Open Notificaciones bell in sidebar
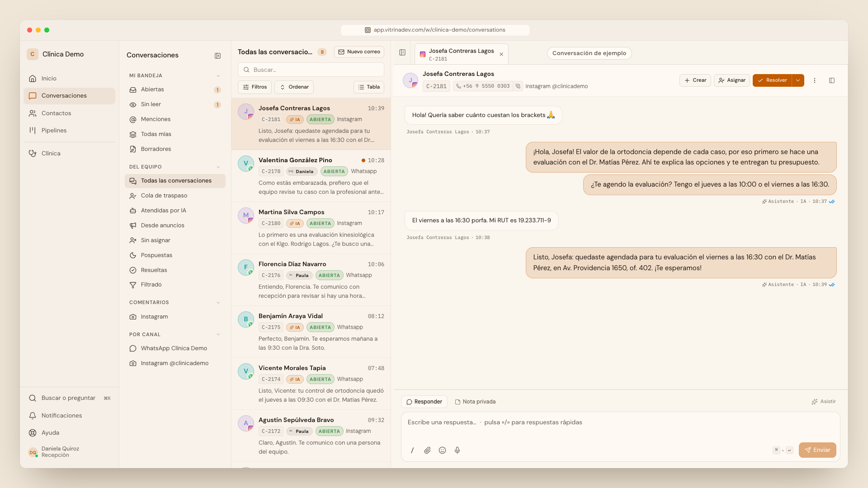 tap(70, 416)
